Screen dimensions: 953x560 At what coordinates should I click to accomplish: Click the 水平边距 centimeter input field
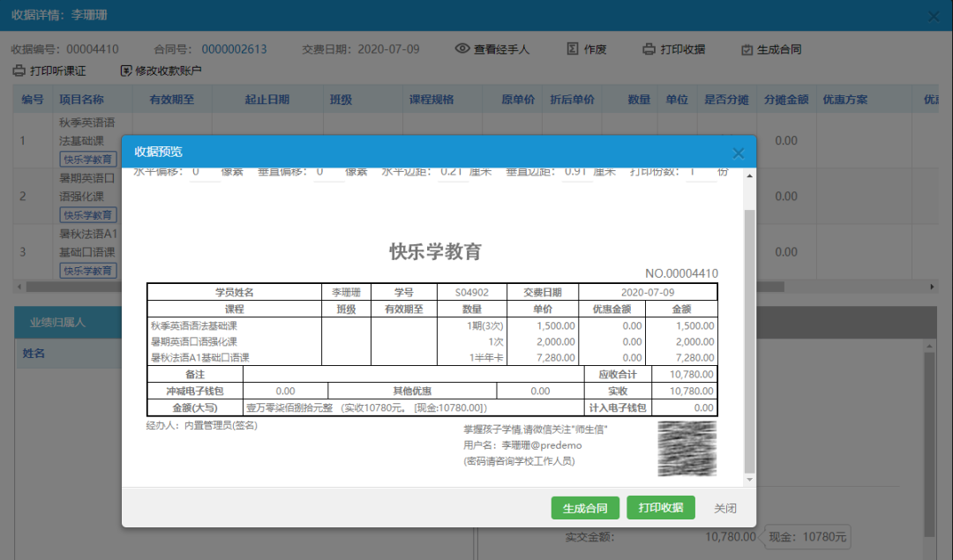pos(454,172)
